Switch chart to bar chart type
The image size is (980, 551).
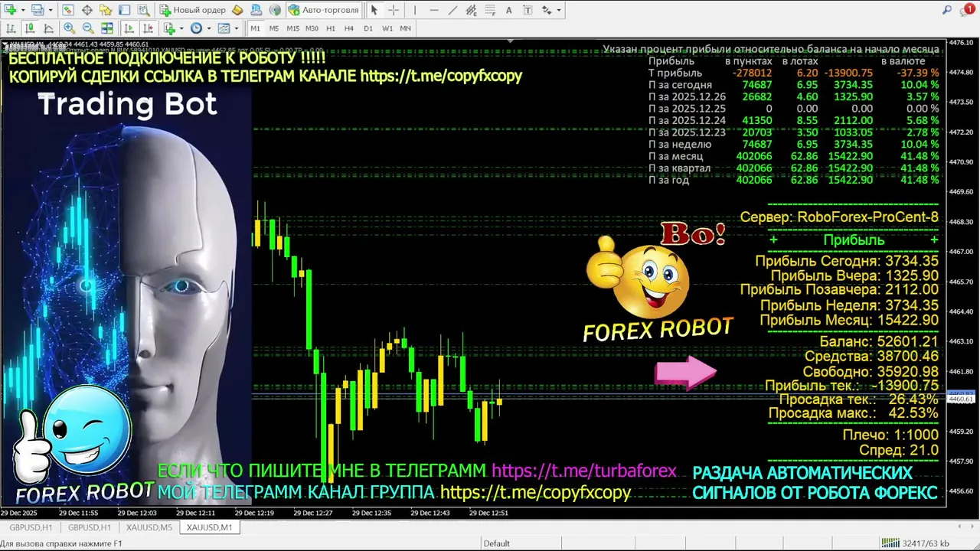coord(11,28)
